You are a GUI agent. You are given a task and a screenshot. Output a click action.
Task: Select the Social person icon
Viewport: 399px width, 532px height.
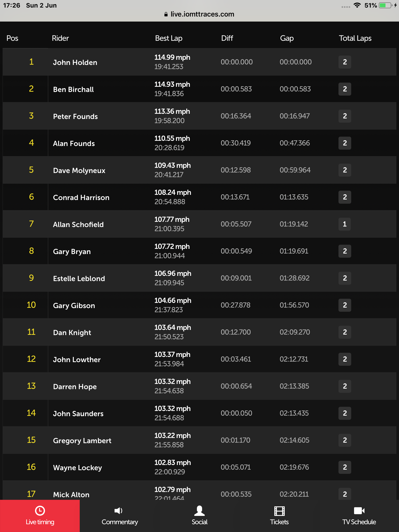click(x=199, y=511)
